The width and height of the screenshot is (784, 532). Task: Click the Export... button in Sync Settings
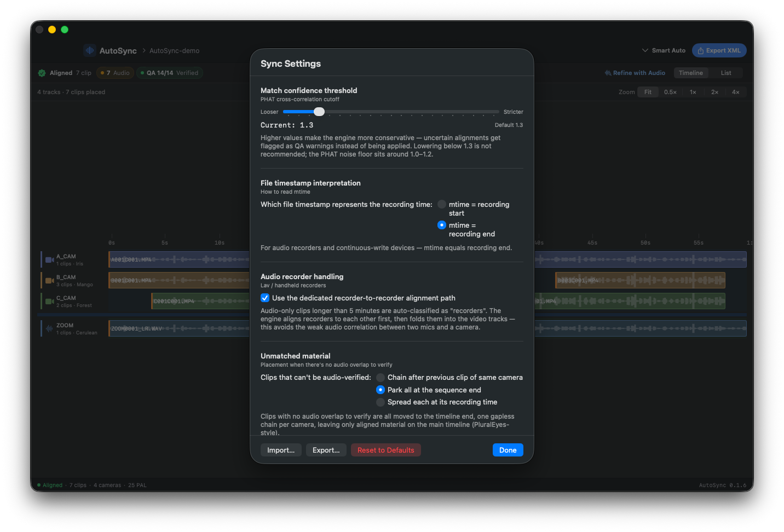326,450
